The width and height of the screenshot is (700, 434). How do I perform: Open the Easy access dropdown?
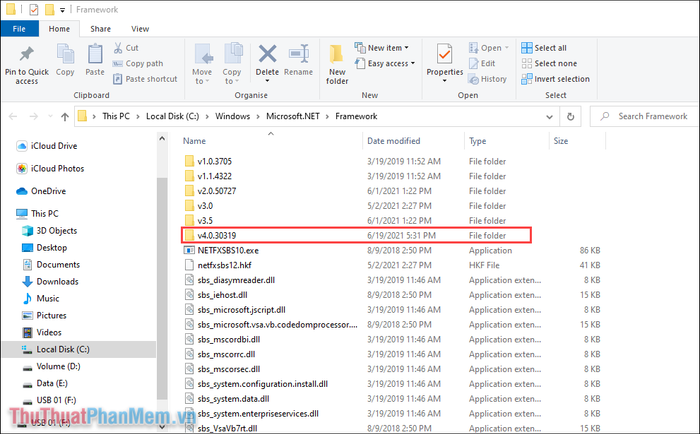(385, 63)
